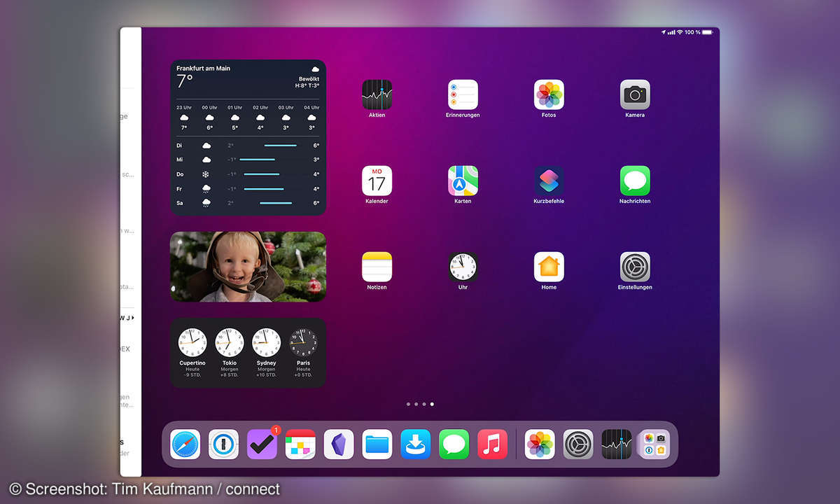
Task: Tap the '04 Uhr' hourly forecast
Action: (x=311, y=118)
